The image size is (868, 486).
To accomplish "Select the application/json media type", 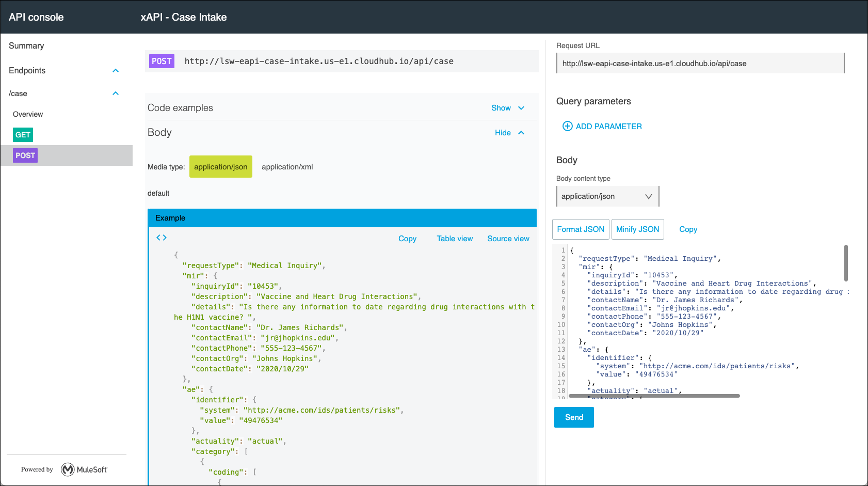I will click(x=220, y=166).
